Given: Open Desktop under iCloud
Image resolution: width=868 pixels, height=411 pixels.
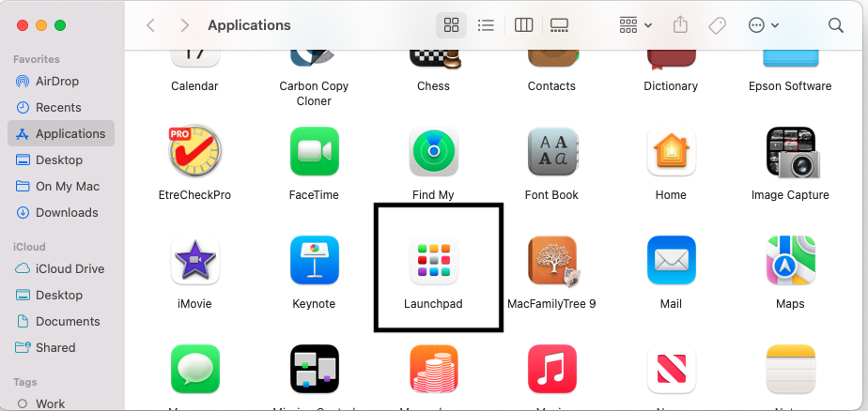Looking at the screenshot, I should [61, 295].
